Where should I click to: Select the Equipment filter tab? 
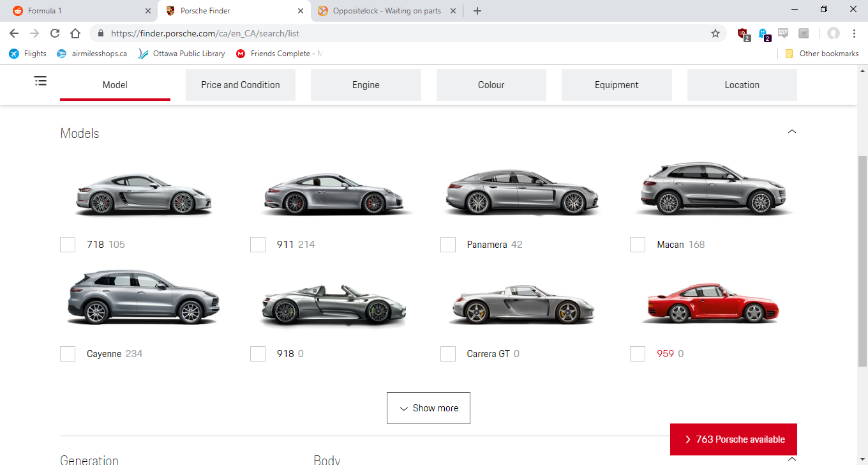617,85
